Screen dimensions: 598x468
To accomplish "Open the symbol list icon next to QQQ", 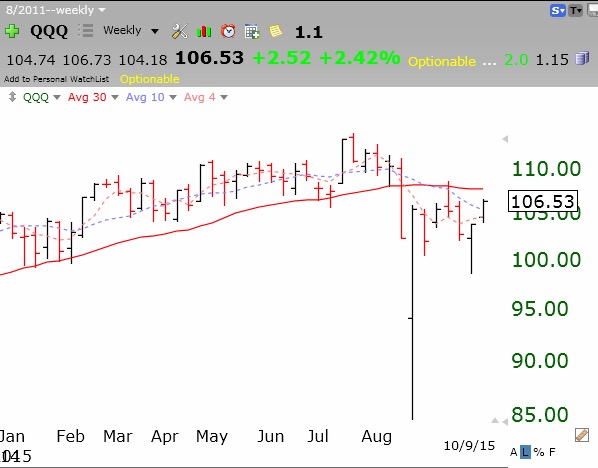I will click(86, 31).
